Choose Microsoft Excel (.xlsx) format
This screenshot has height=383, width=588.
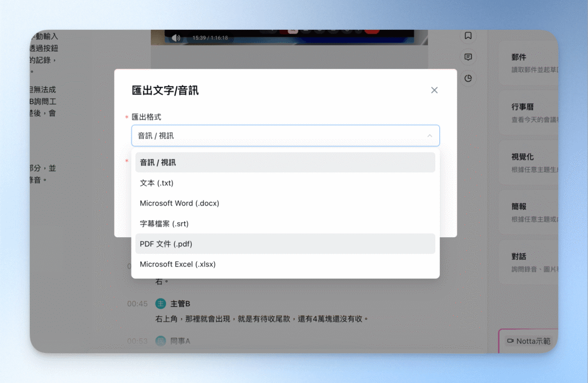(x=285, y=264)
